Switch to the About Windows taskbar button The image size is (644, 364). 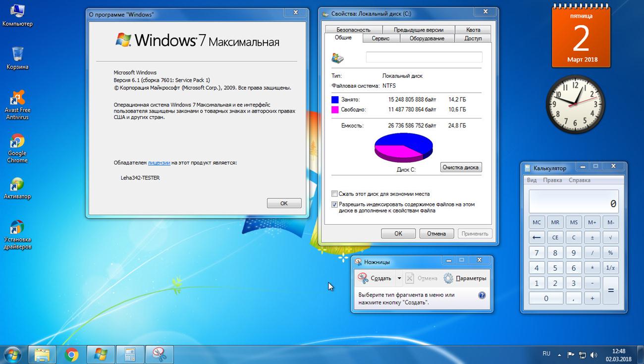(x=101, y=355)
